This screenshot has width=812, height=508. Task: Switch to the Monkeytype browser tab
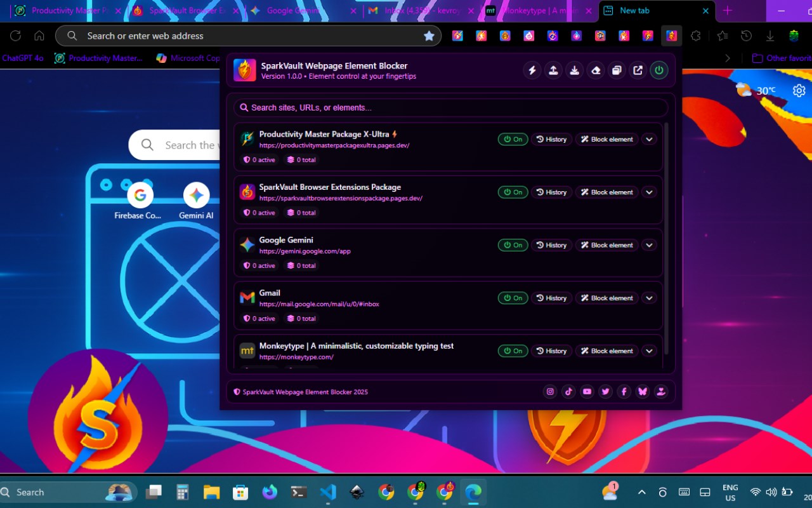click(537, 11)
